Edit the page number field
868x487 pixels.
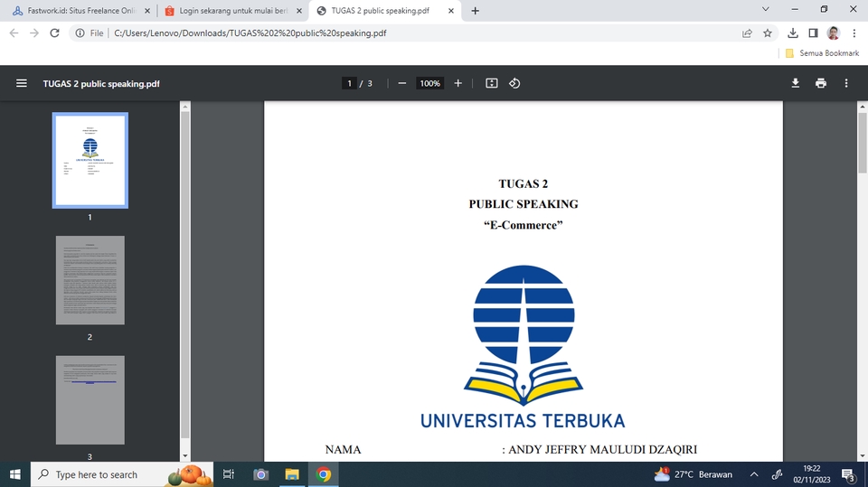click(x=349, y=83)
